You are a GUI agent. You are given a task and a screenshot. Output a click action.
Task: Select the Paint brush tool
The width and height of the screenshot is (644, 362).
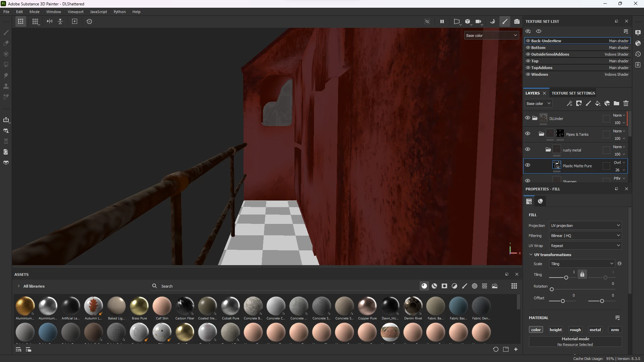(6, 33)
